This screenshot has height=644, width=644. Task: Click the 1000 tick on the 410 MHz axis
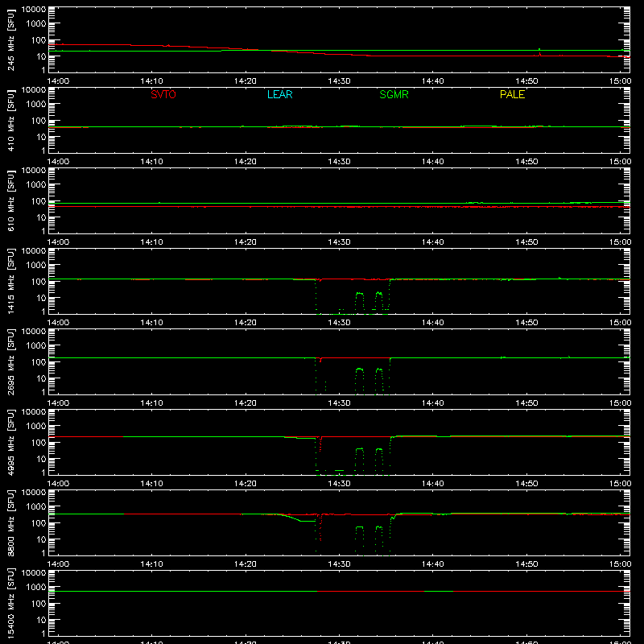coord(36,105)
